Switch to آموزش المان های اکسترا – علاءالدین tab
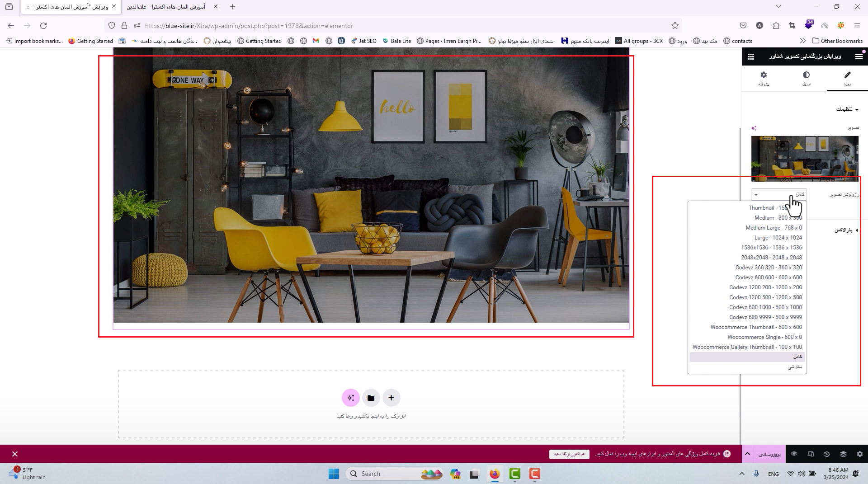868x484 pixels. coord(166,7)
